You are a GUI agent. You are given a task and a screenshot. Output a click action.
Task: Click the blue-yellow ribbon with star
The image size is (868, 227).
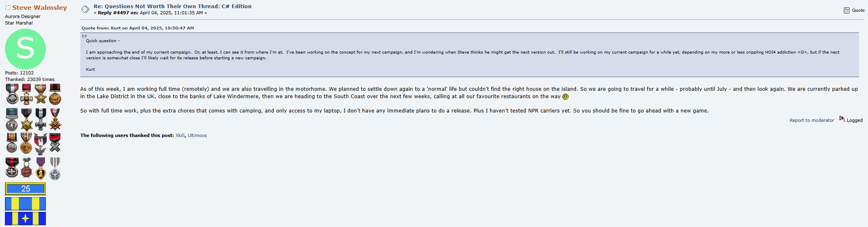coord(25,218)
